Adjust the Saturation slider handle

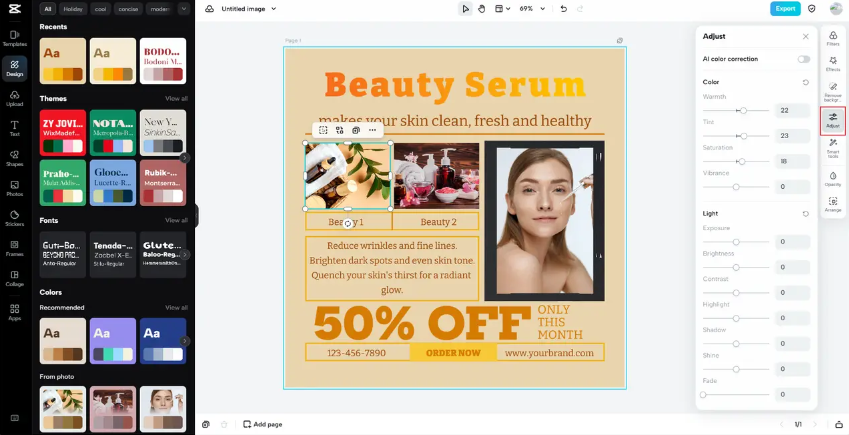[742, 161]
